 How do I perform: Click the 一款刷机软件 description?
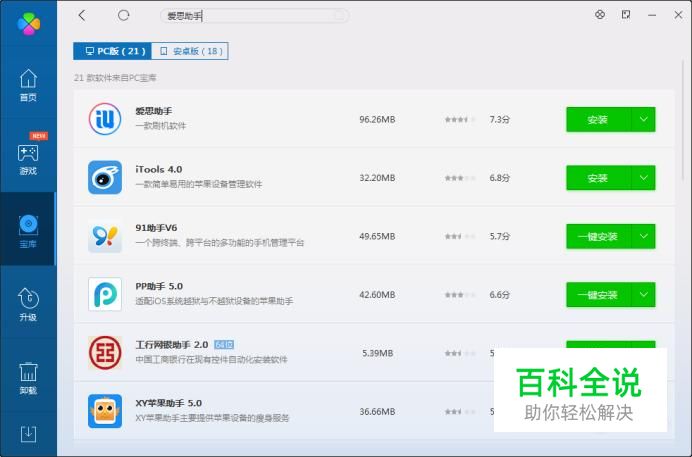[161, 126]
